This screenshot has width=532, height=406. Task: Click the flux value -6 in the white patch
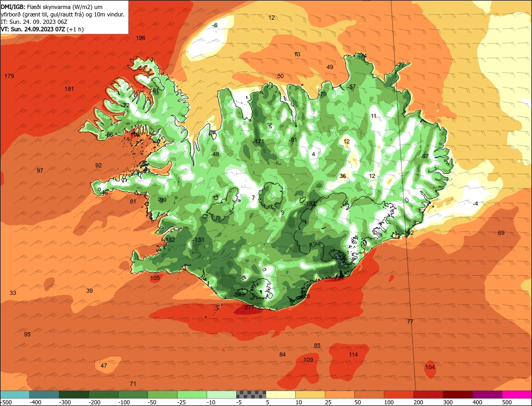point(215,25)
